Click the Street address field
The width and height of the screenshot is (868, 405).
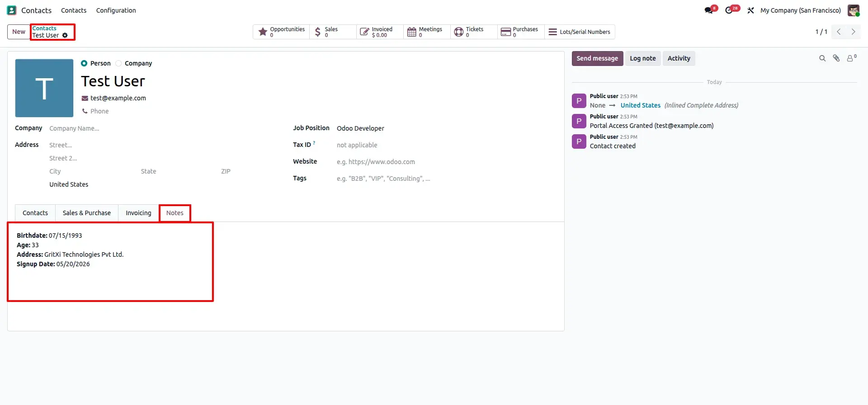point(163,145)
